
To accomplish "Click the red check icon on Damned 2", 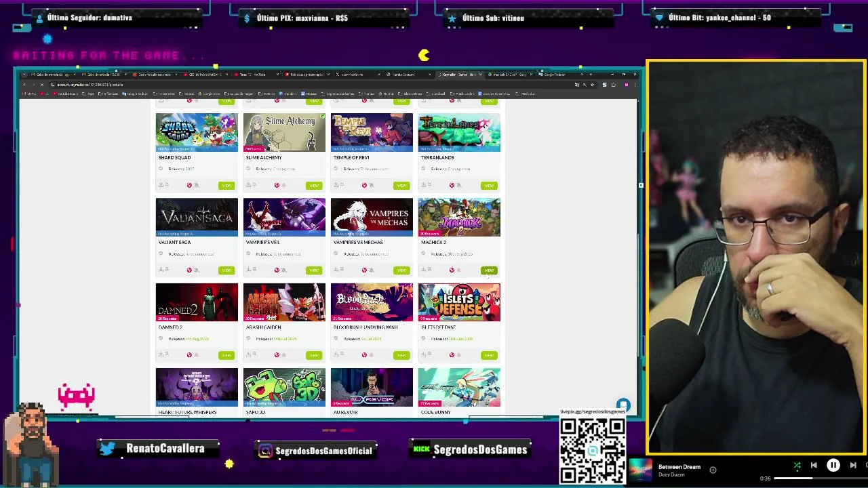I will click(x=189, y=354).
